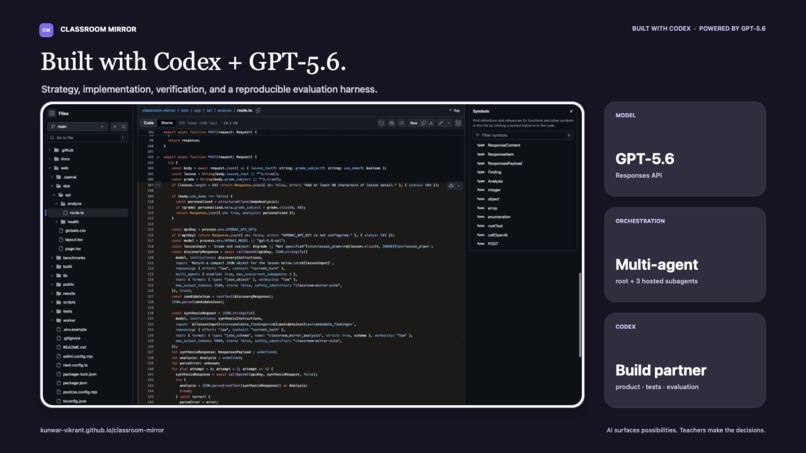Click the kunwar-vikrant.github.io/classroom-mirror link
Viewport: 806px width, 453px height.
point(102,430)
